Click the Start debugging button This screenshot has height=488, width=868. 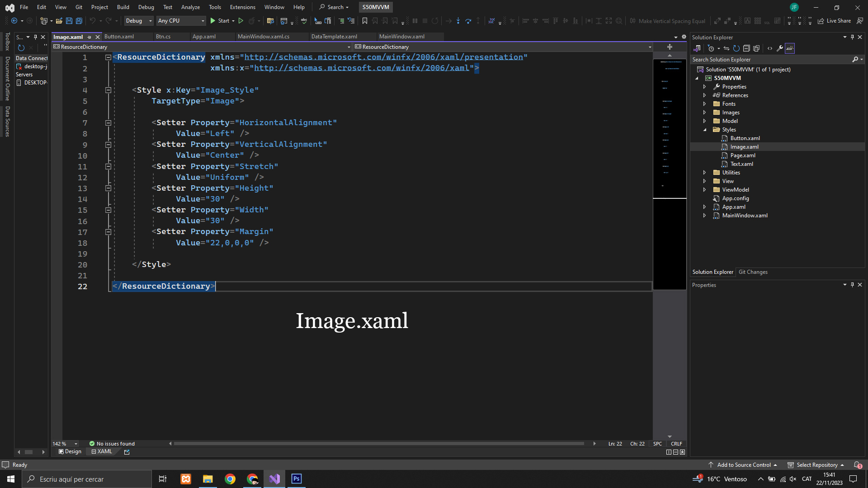tap(220, 21)
